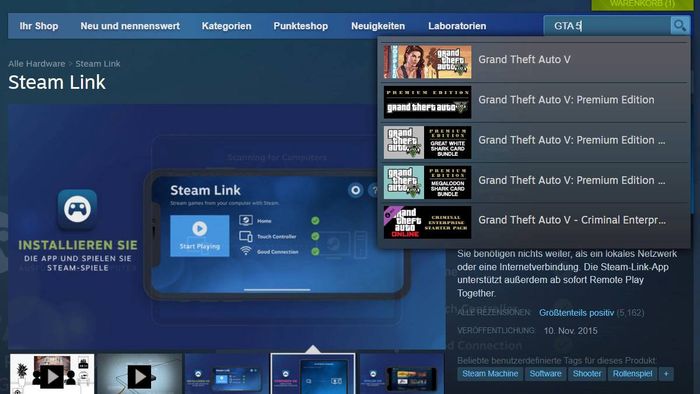700x394 pixels.
Task: Click the GTA 5 search input field
Action: pos(607,26)
